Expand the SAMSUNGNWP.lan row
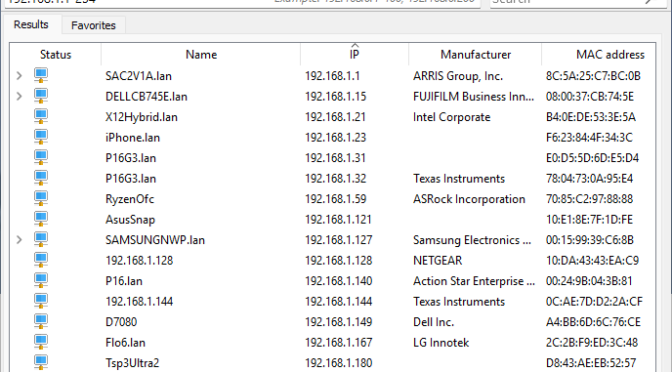The height and width of the screenshot is (372, 672). coord(19,240)
